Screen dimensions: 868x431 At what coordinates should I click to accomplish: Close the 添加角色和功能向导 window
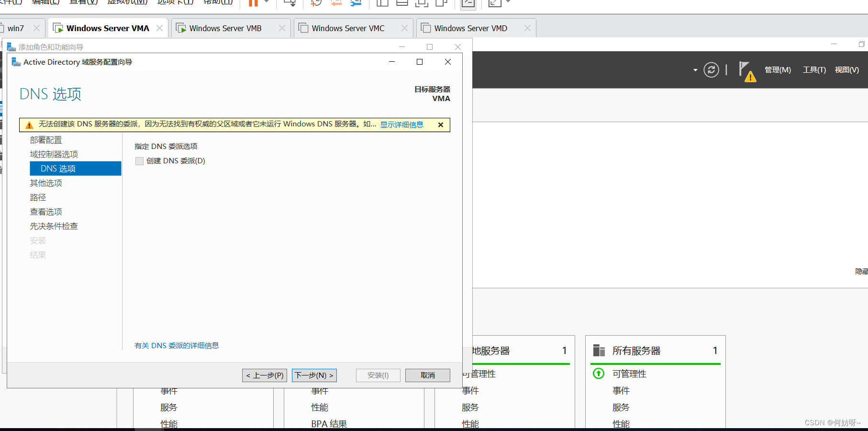coord(458,47)
